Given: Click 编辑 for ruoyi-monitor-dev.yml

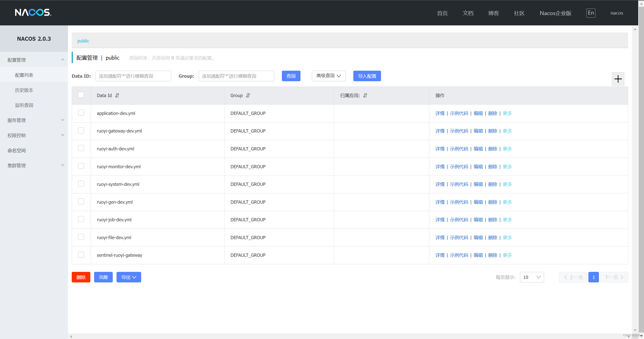Looking at the screenshot, I should 478,167.
